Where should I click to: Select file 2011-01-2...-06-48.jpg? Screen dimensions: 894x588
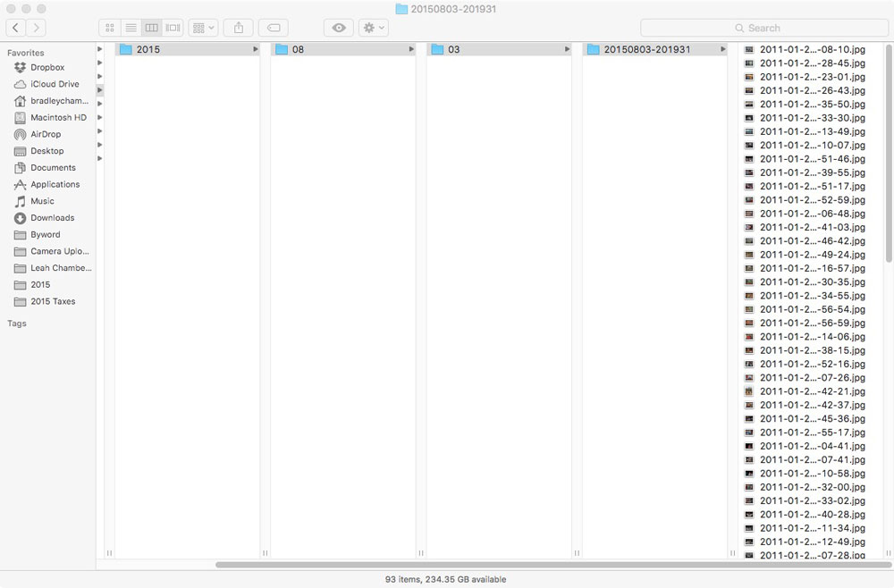point(812,214)
